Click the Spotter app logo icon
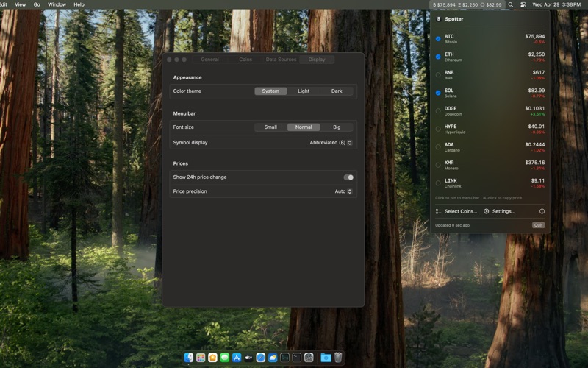 [x=438, y=19]
